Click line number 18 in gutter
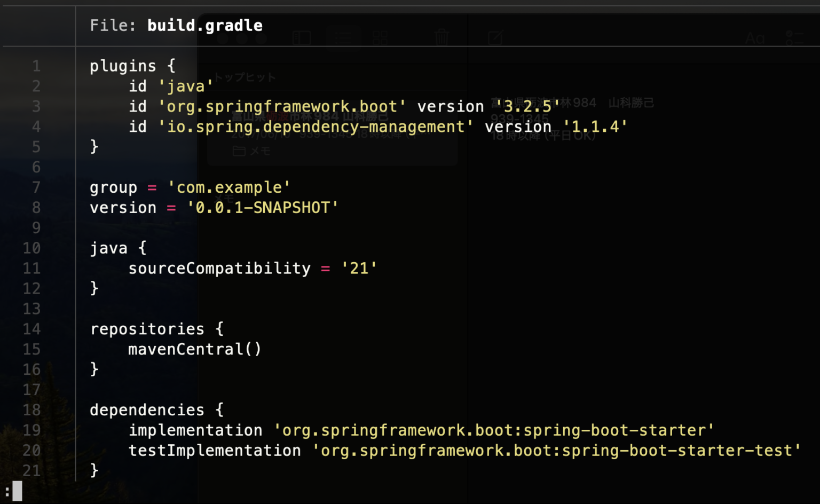Screen dimensions: 820x504 (x=31, y=410)
